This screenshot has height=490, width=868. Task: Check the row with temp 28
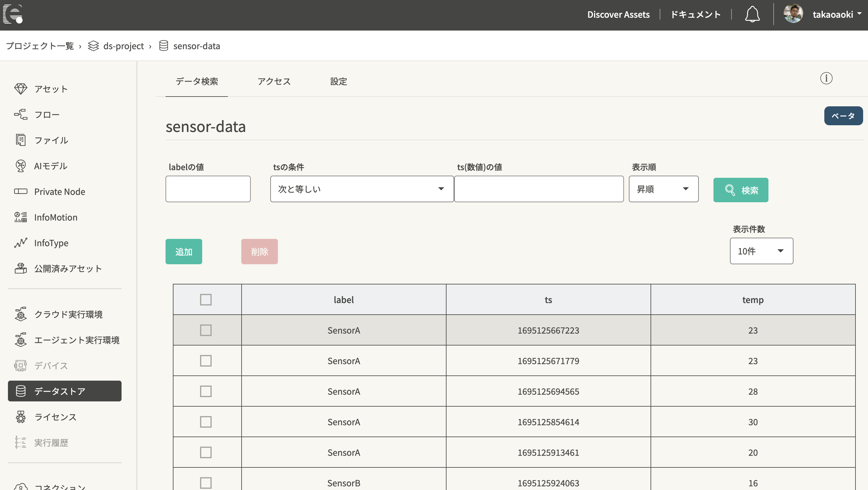pyautogui.click(x=206, y=391)
